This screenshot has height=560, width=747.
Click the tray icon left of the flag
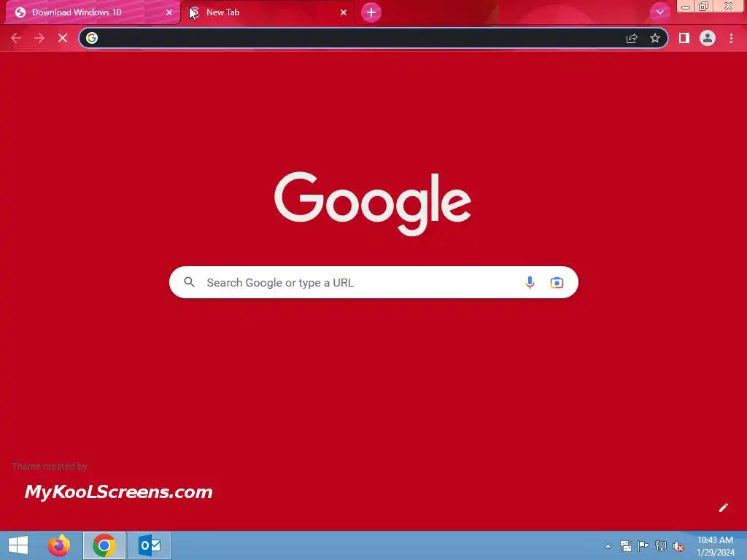(625, 545)
